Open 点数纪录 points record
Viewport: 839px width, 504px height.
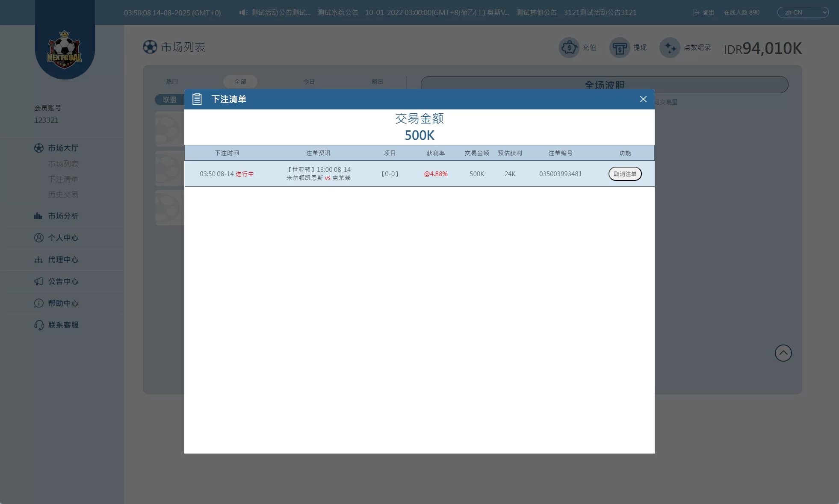click(x=670, y=47)
